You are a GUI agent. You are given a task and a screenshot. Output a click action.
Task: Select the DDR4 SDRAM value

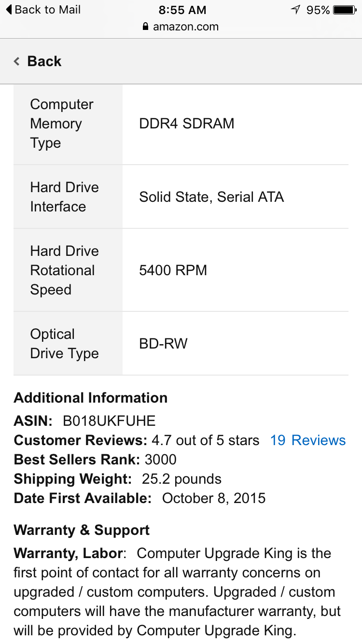pos(187,124)
